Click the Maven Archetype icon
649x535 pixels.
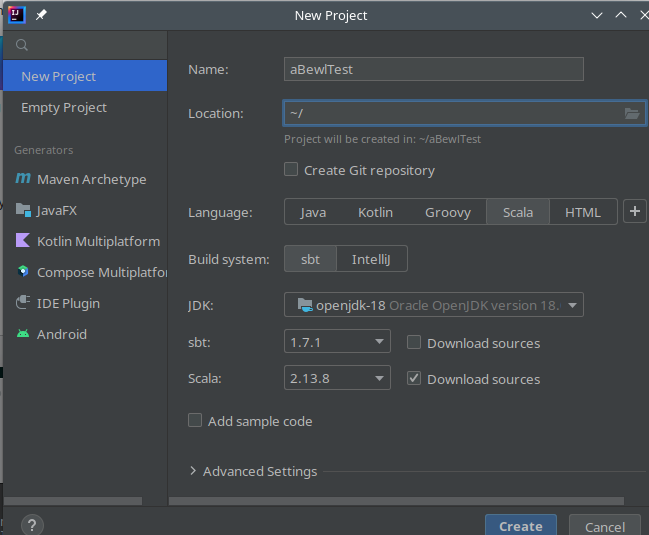pos(23,178)
